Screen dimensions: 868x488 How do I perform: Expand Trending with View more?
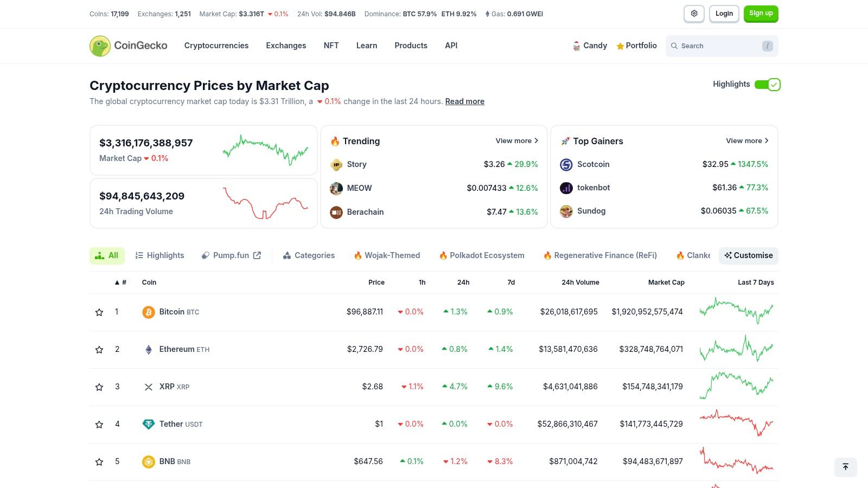click(x=517, y=141)
